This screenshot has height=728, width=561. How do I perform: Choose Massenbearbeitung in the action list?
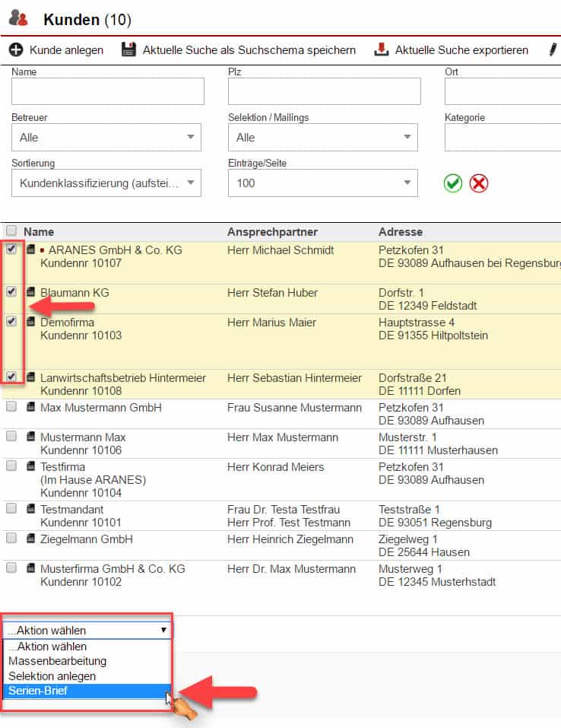click(x=57, y=661)
